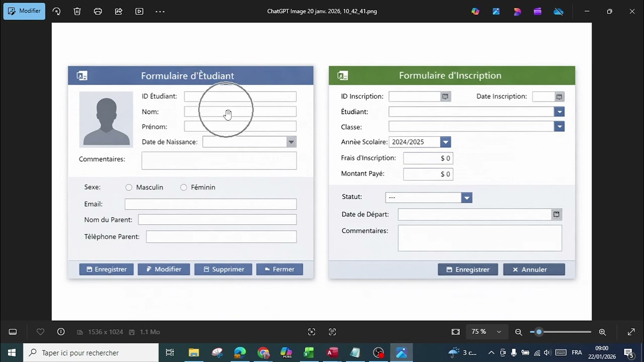Rotate the image with the rotate icon
This screenshot has width=644, height=362.
(x=56, y=11)
